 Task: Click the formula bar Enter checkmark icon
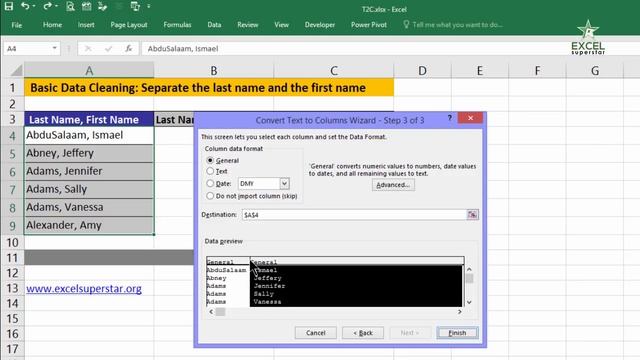click(108, 49)
